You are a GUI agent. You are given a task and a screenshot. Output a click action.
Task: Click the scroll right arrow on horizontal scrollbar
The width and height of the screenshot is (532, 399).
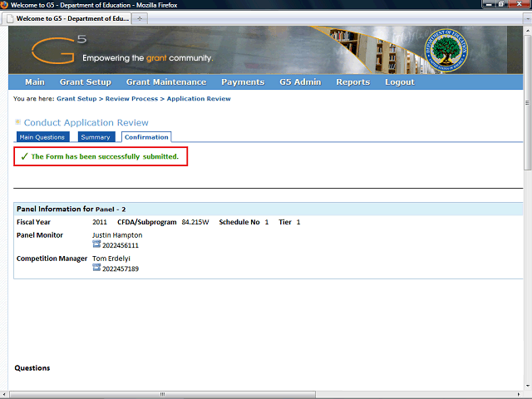[x=519, y=394]
